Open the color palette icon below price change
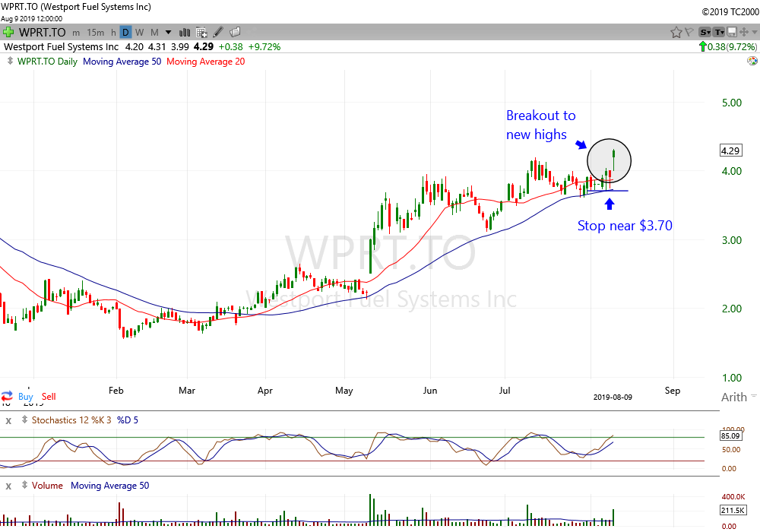 click(752, 61)
